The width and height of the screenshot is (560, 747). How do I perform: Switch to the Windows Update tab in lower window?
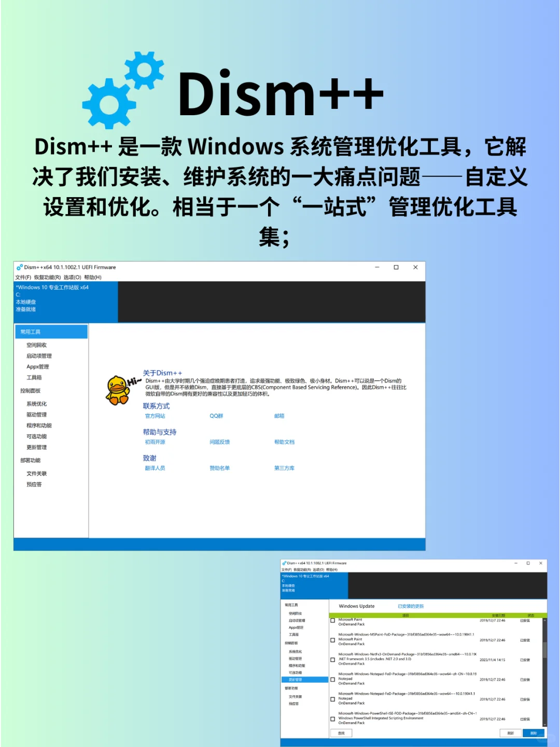[356, 606]
